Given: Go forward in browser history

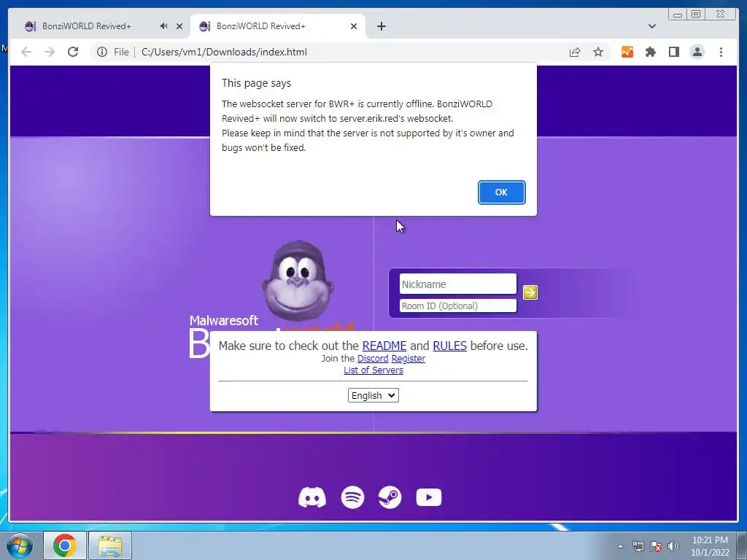Looking at the screenshot, I should tap(49, 52).
